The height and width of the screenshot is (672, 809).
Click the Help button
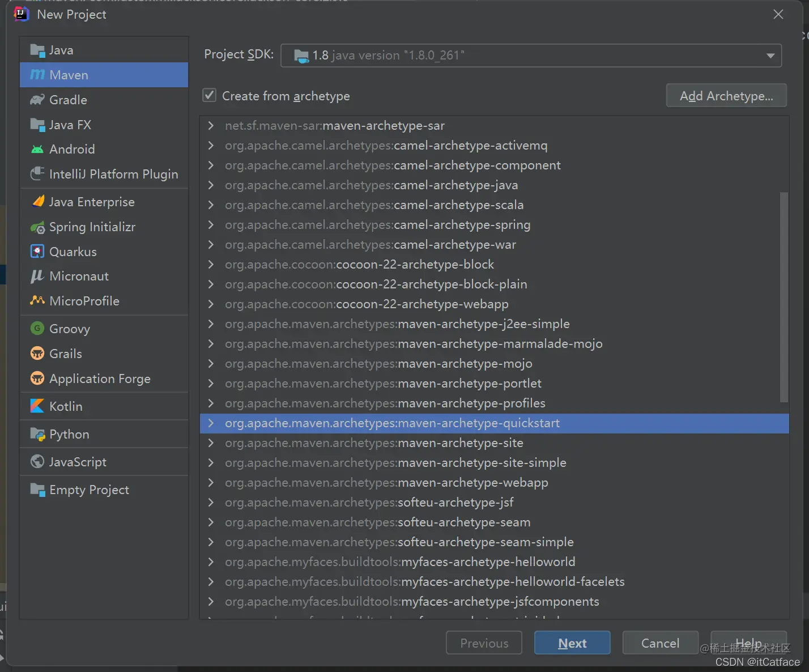(x=748, y=643)
